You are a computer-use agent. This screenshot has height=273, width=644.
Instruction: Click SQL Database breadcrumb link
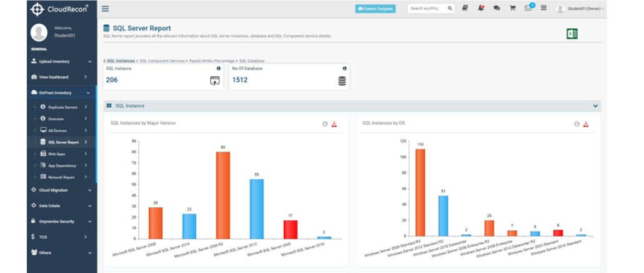[252, 61]
